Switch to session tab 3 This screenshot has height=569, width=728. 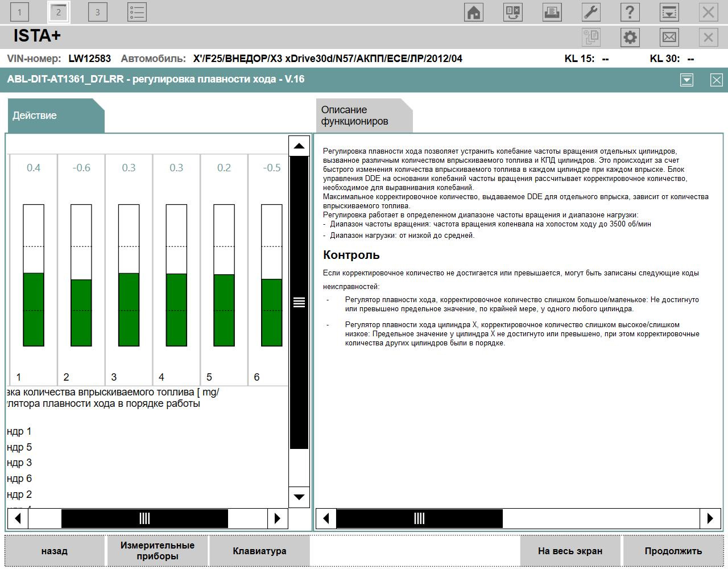pos(97,12)
